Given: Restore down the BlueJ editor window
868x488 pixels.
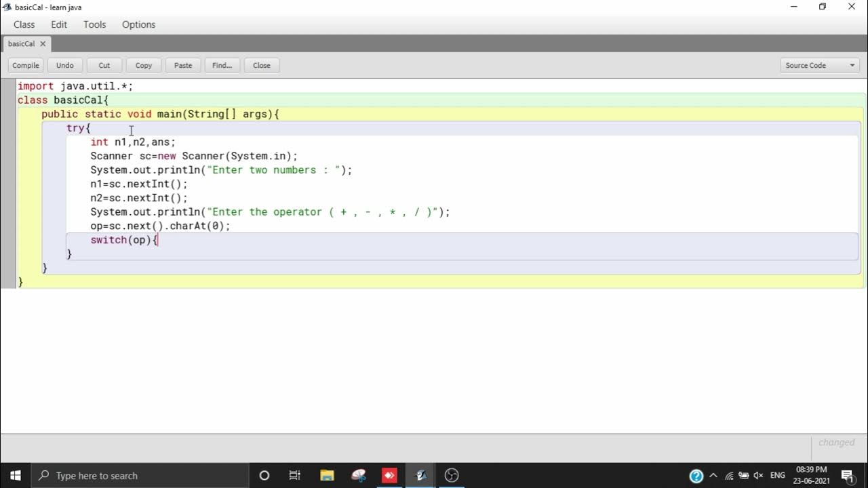Looking at the screenshot, I should point(823,7).
